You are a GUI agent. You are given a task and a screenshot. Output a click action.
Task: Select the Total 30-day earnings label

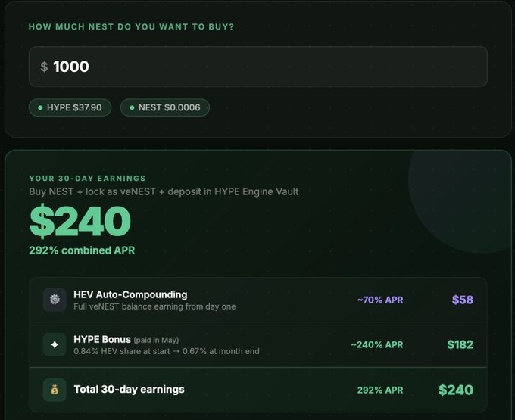tap(129, 390)
